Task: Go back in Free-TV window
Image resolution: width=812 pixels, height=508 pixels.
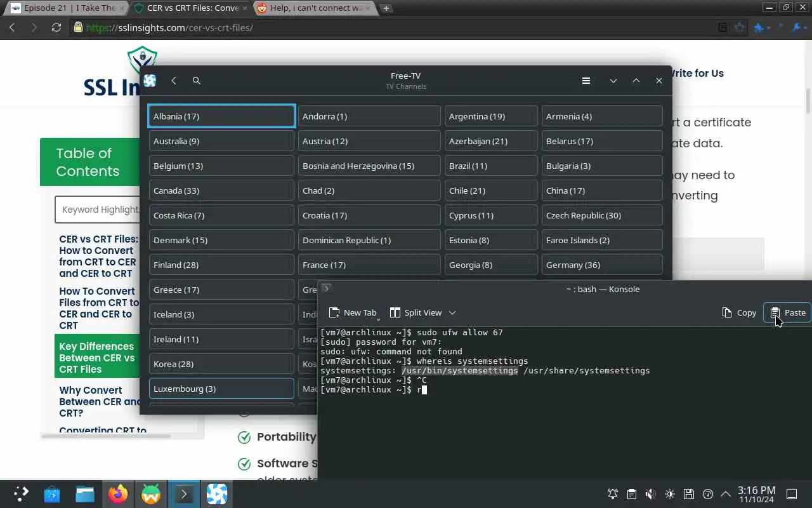Action: (173, 81)
